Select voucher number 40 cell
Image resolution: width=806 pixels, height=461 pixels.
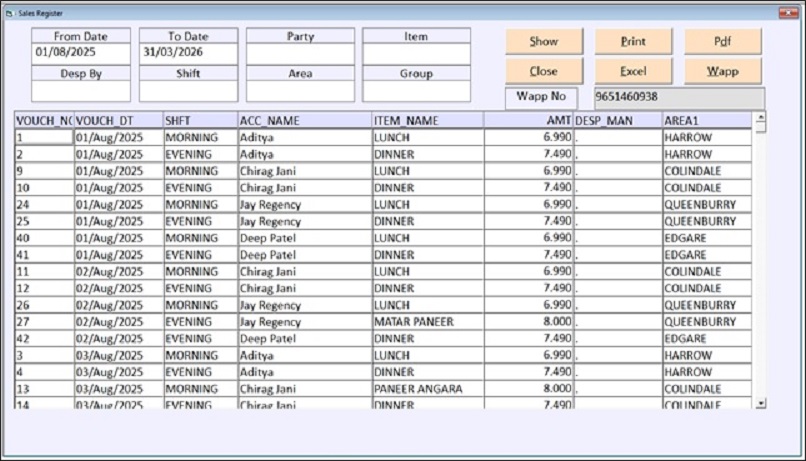tap(44, 238)
